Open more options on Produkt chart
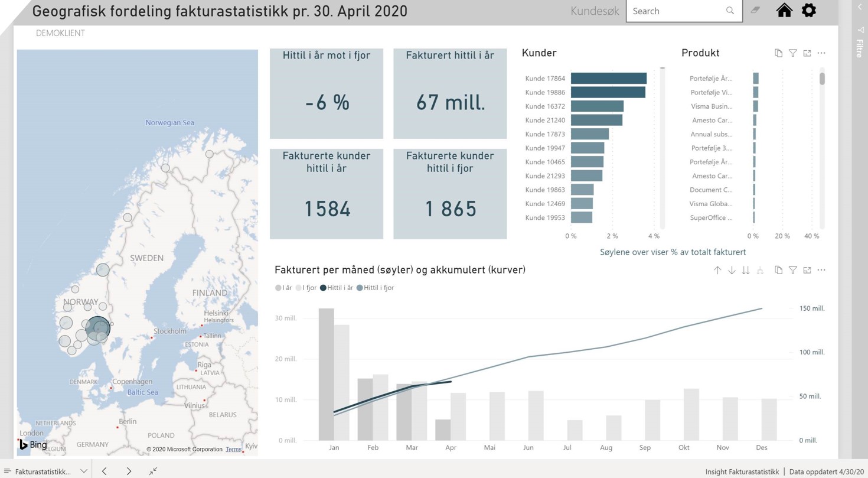The height and width of the screenshot is (478, 868). pos(821,53)
